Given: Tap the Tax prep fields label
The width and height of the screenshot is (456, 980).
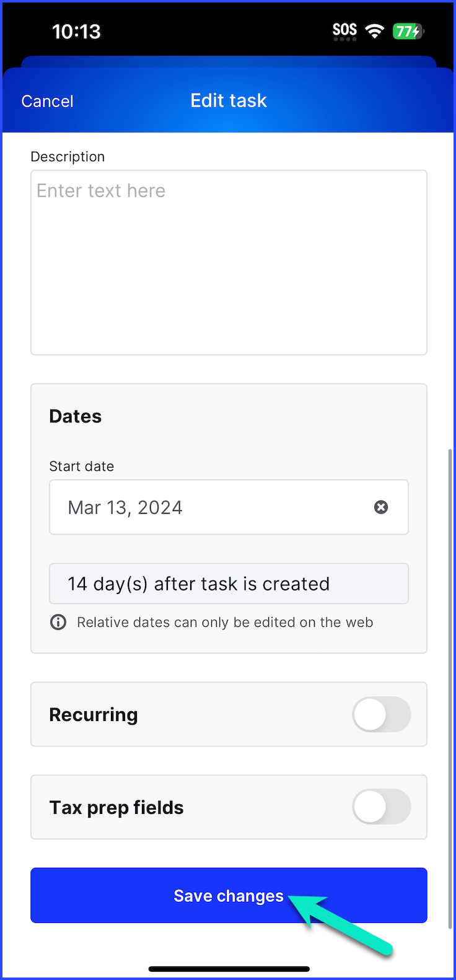Looking at the screenshot, I should (x=116, y=807).
